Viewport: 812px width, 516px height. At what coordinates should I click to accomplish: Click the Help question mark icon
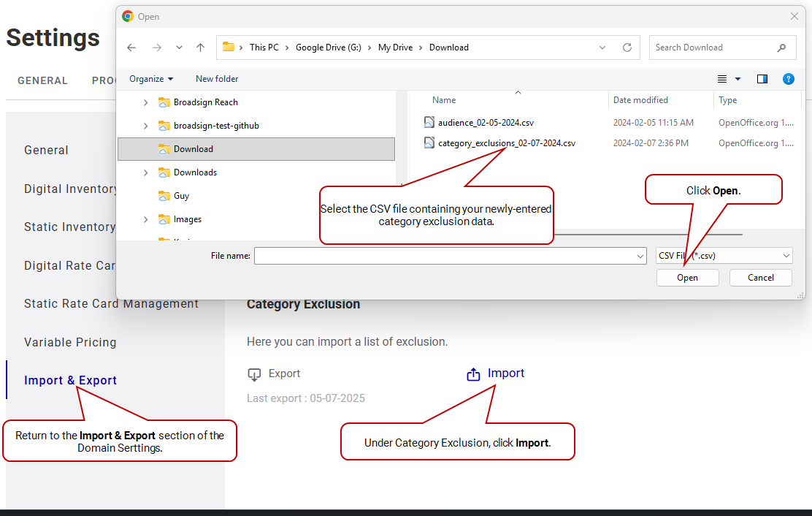click(x=788, y=79)
